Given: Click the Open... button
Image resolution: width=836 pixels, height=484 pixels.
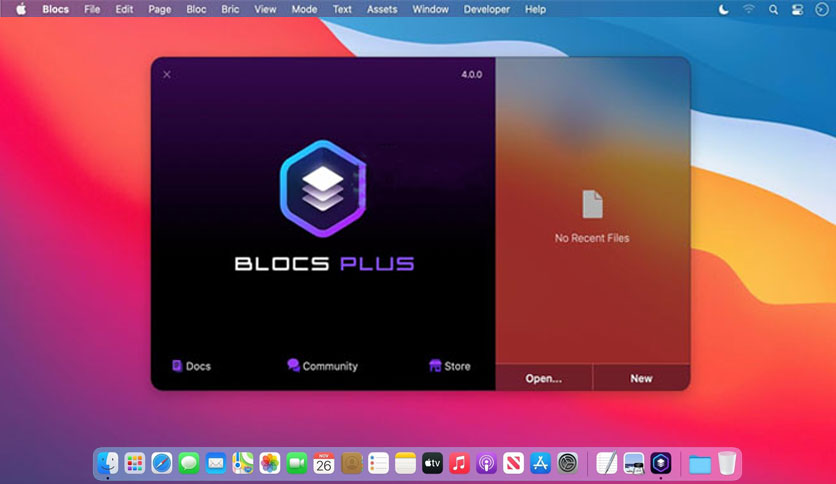Looking at the screenshot, I should pos(544,378).
